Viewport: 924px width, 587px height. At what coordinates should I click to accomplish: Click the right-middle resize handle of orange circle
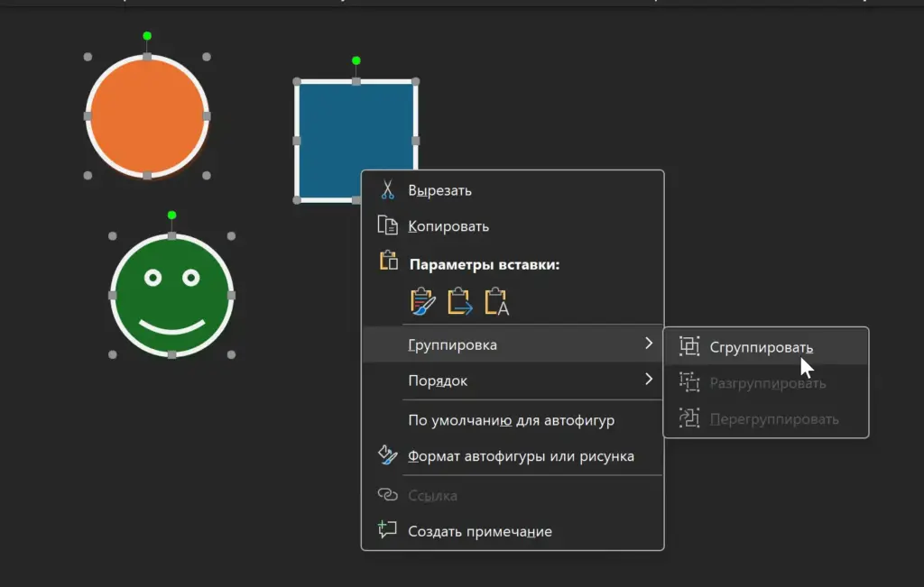pyautogui.click(x=207, y=116)
